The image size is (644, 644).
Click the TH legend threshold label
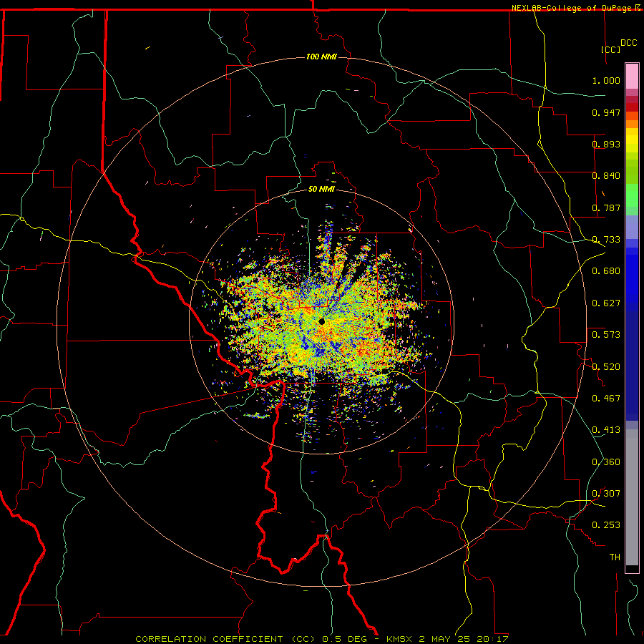pyautogui.click(x=615, y=557)
